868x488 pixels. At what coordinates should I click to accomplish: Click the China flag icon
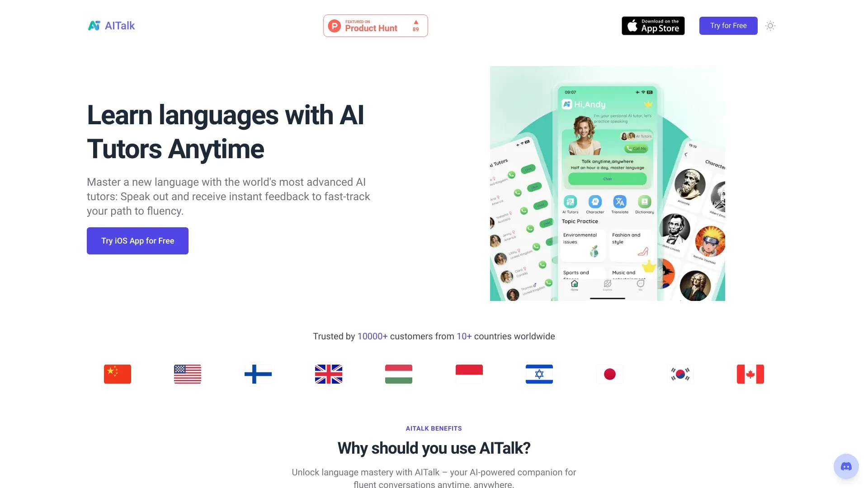[118, 374]
